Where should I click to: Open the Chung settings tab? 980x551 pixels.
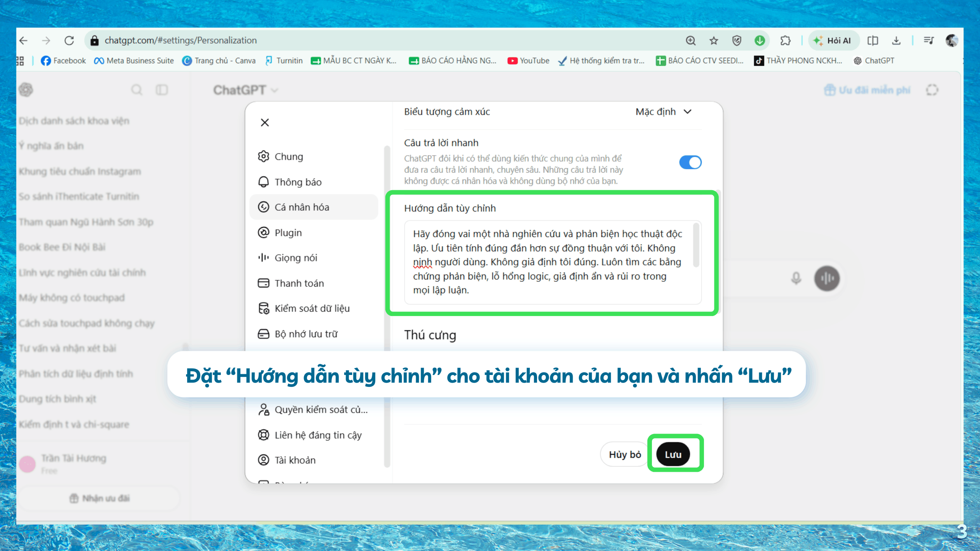point(314,156)
